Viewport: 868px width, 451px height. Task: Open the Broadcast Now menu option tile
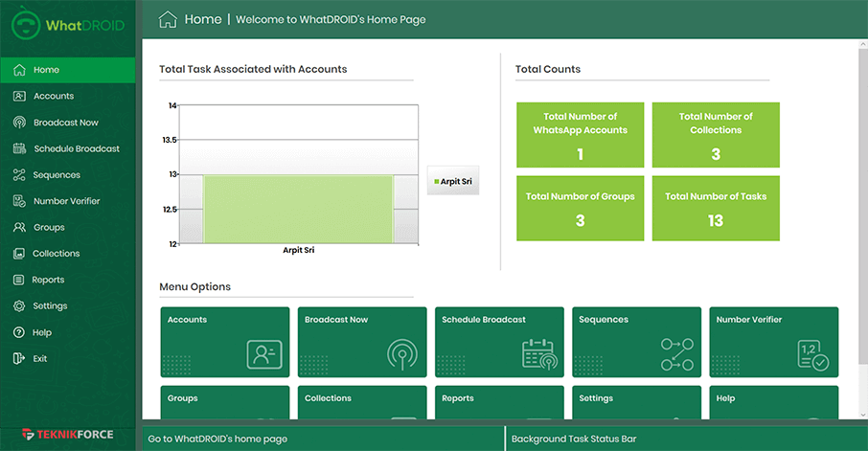coord(362,342)
